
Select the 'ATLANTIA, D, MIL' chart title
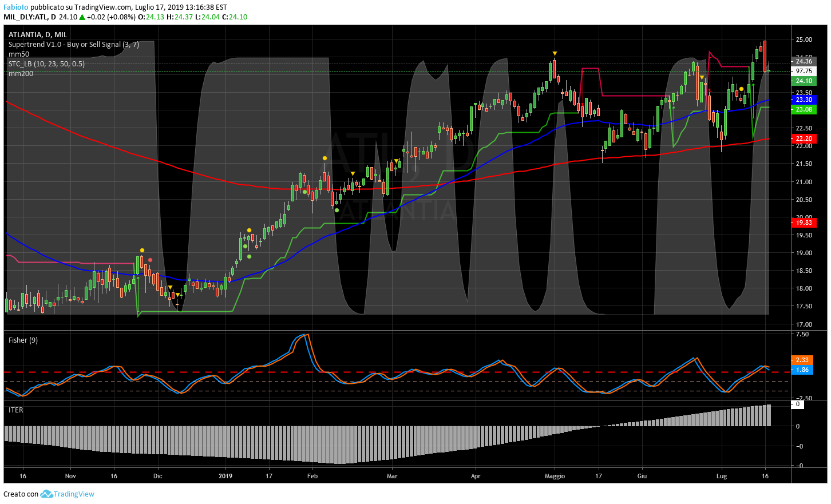coord(38,35)
